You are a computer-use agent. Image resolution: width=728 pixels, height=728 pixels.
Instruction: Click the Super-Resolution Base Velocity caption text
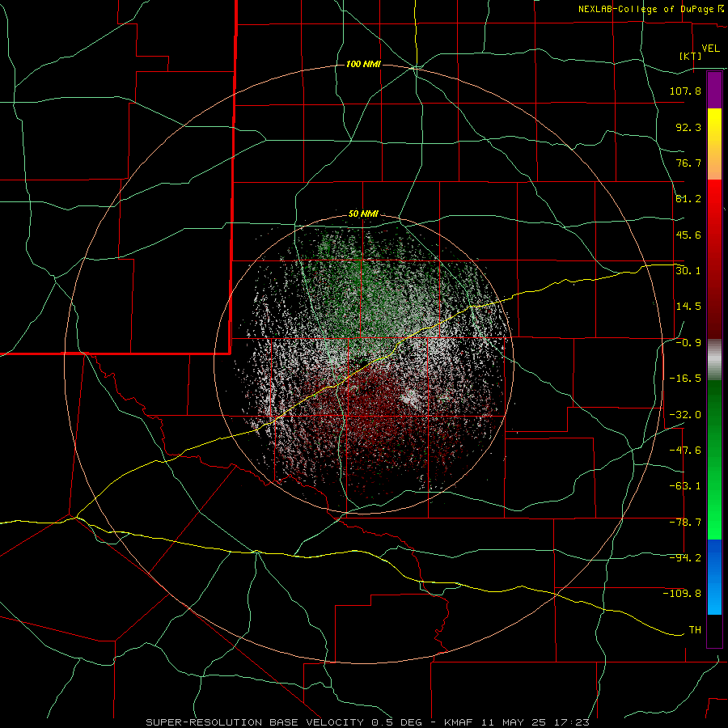[368, 722]
